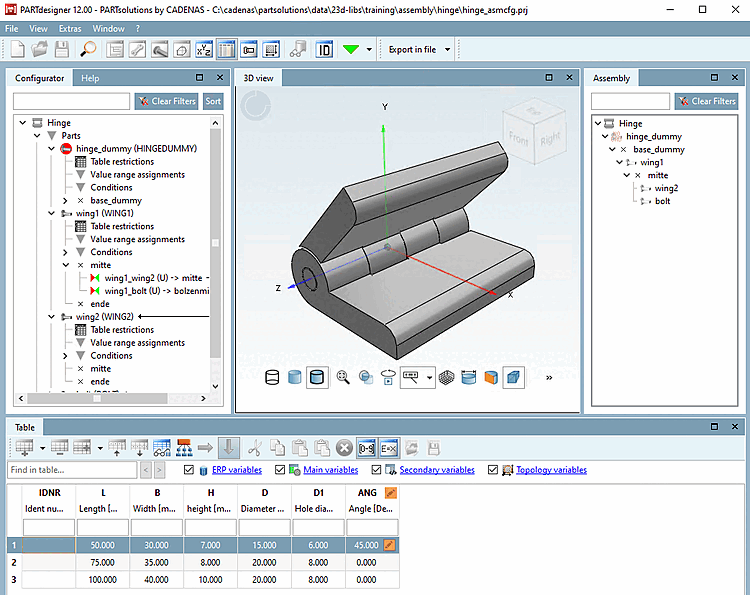Screen dimensions: 750x595
Task: Click the magnifier search icon in main toolbar
Action: [88, 49]
